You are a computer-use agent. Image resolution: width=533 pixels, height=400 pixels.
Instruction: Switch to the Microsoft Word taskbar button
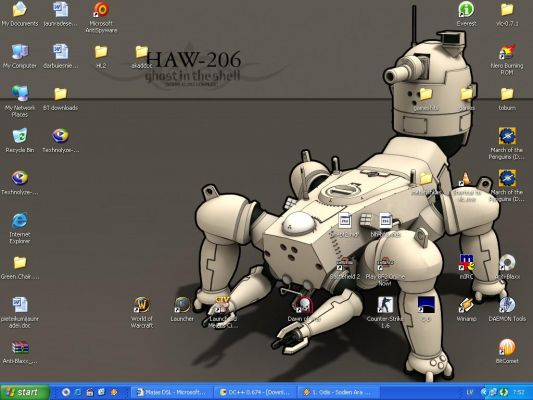pyautogui.click(x=172, y=393)
